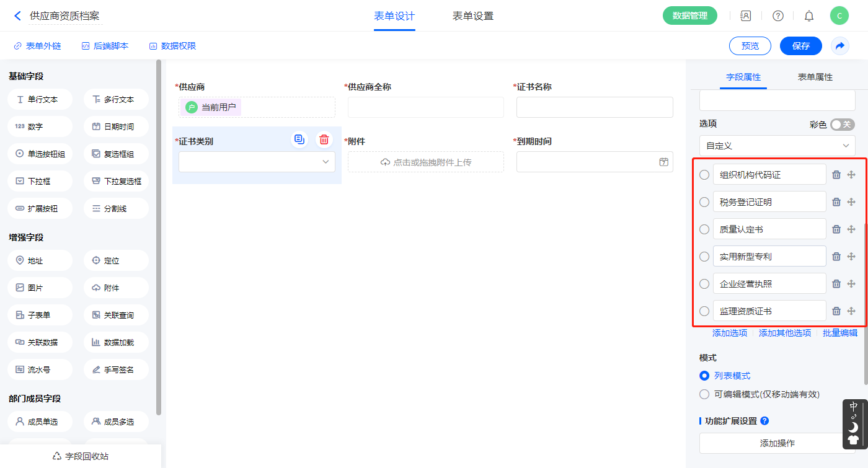Delete the 组织机构代码证 option
868x468 pixels.
point(836,175)
